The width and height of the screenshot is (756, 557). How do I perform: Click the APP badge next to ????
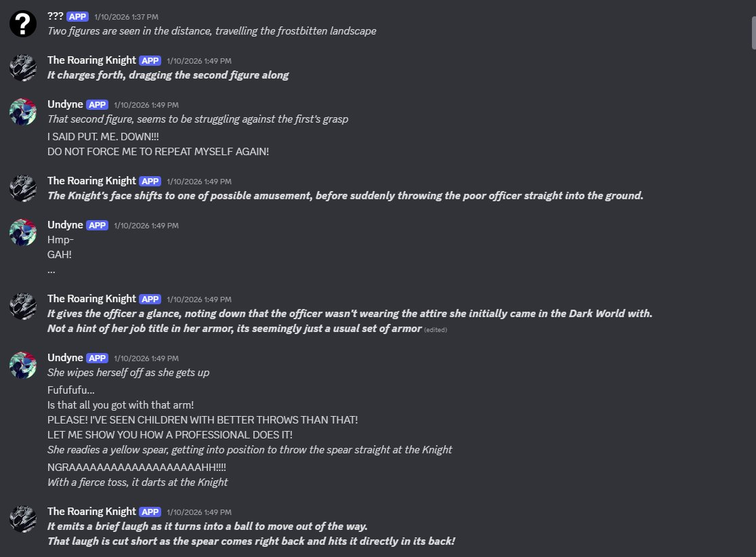click(78, 16)
